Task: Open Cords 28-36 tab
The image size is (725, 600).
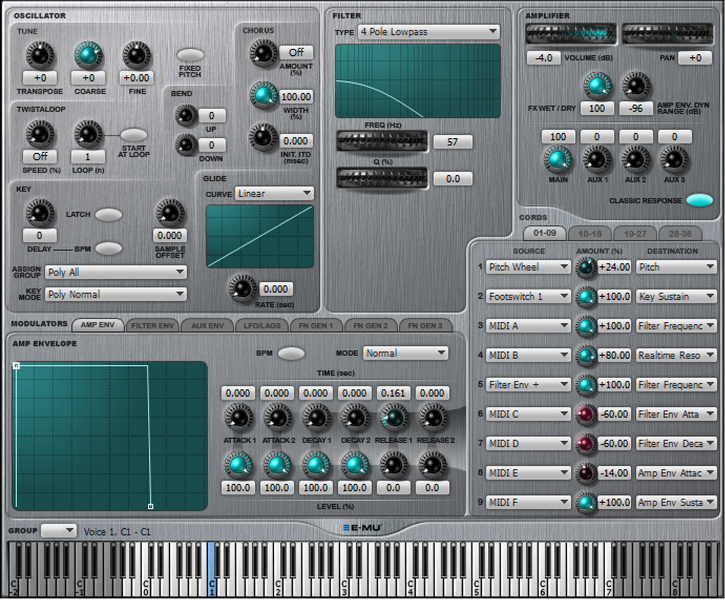Action: (x=680, y=234)
